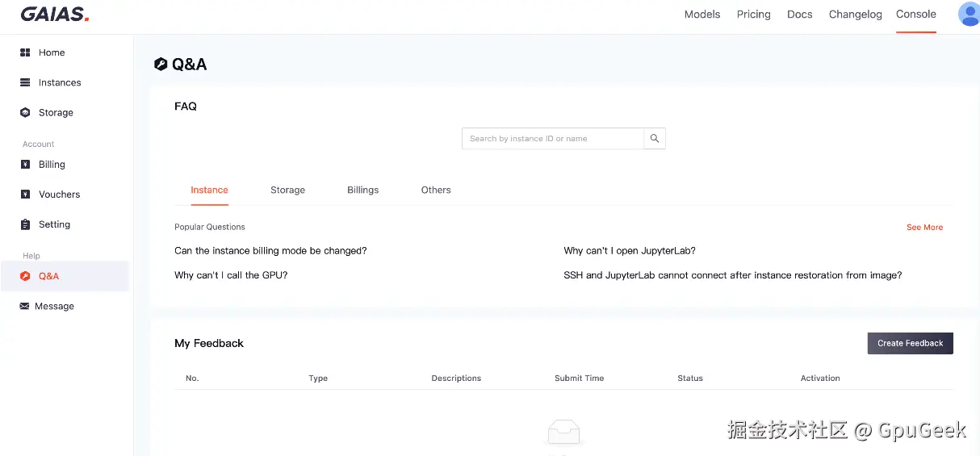Click the search magnifier icon
The width and height of the screenshot is (980, 456).
(x=655, y=139)
